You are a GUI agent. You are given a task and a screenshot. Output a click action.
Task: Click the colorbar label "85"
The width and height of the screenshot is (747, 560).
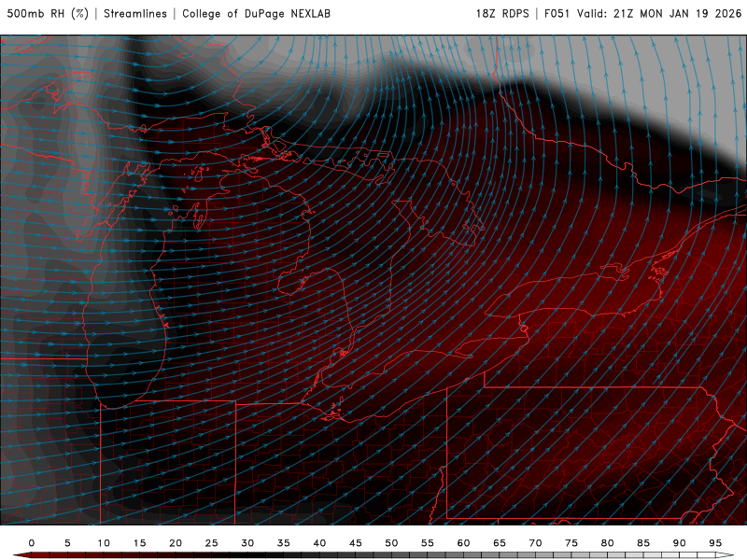point(643,543)
